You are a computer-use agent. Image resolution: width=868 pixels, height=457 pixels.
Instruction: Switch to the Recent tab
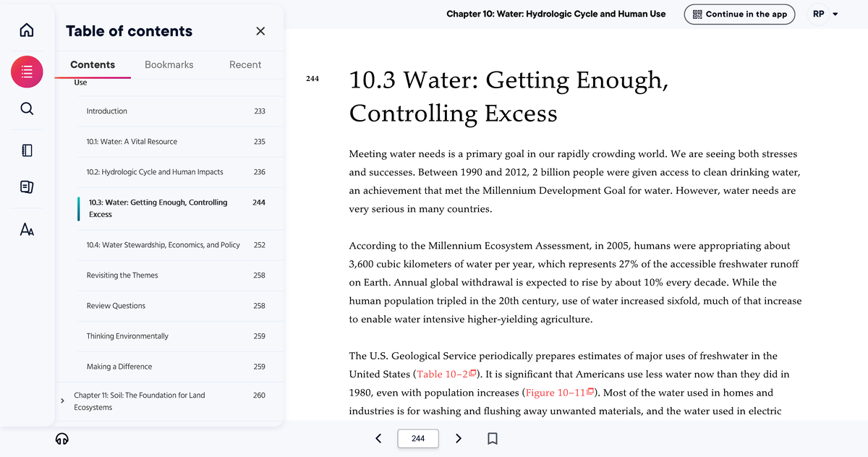pos(245,64)
